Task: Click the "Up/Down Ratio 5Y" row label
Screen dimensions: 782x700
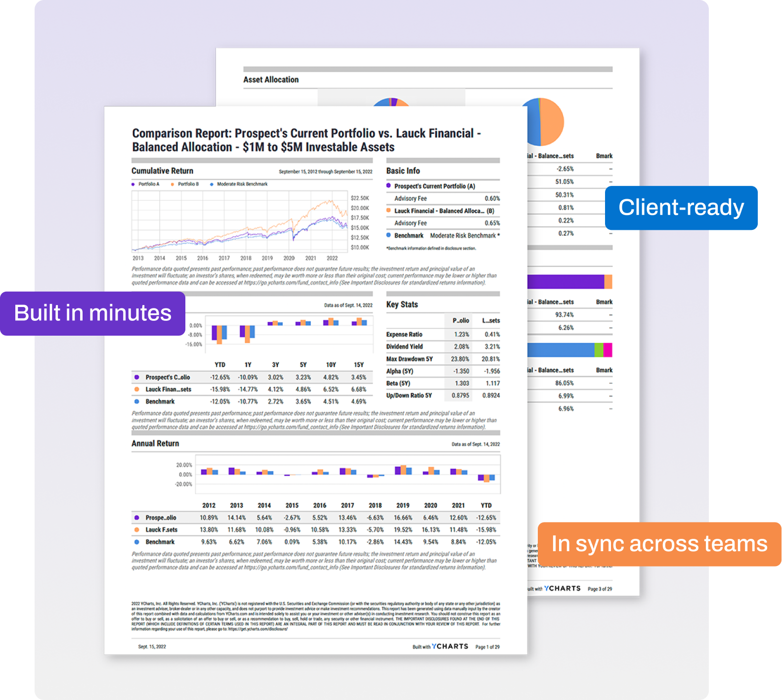Action: pos(409,395)
